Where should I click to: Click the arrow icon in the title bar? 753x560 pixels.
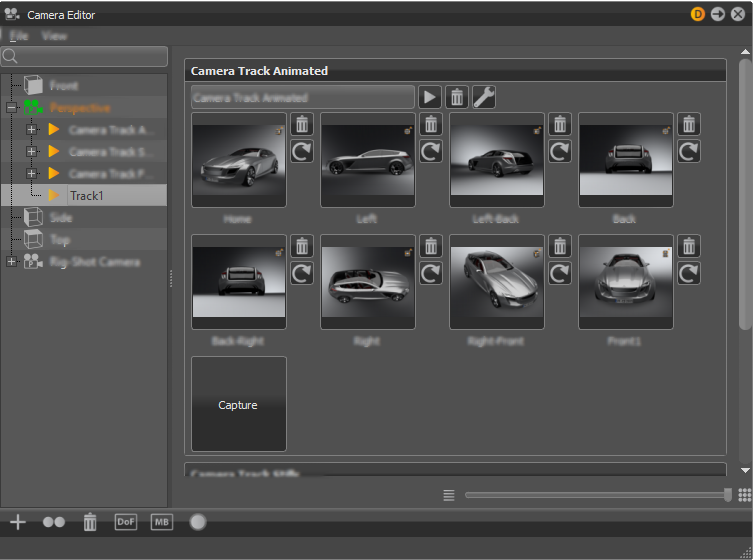[x=718, y=14]
